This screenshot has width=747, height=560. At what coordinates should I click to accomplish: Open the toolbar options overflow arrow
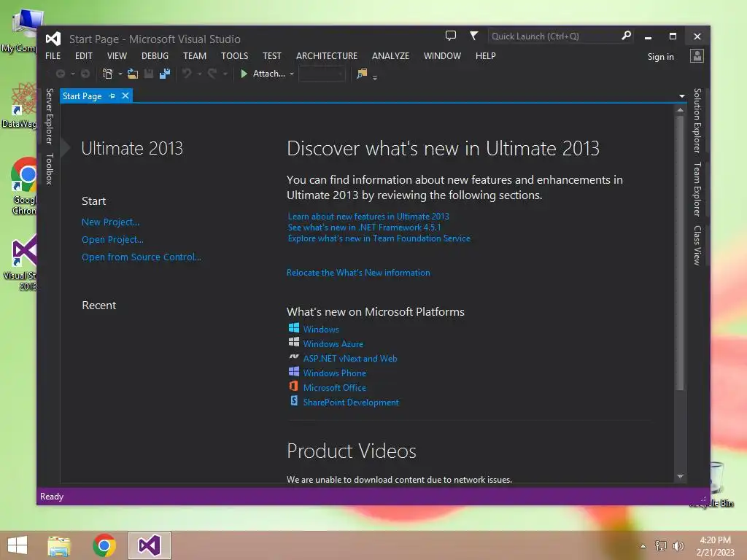click(x=375, y=77)
